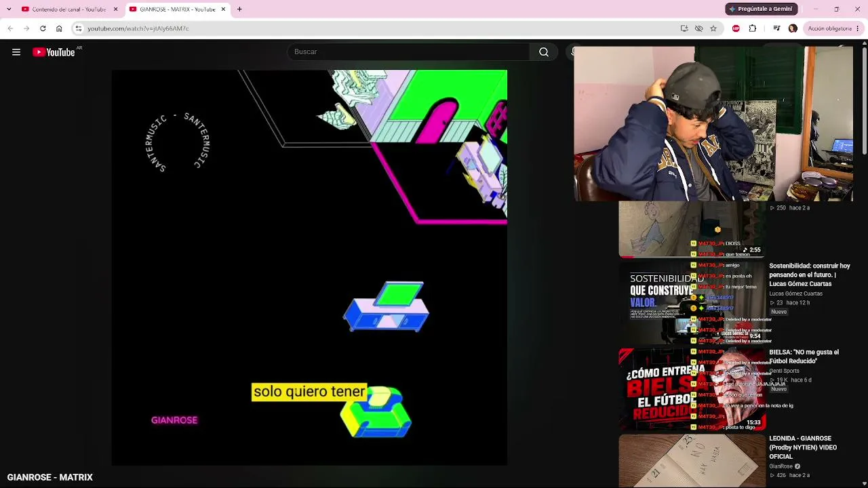868x488 pixels.
Task: Open Sostenibilidad: construir hoy video title
Action: tap(810, 274)
